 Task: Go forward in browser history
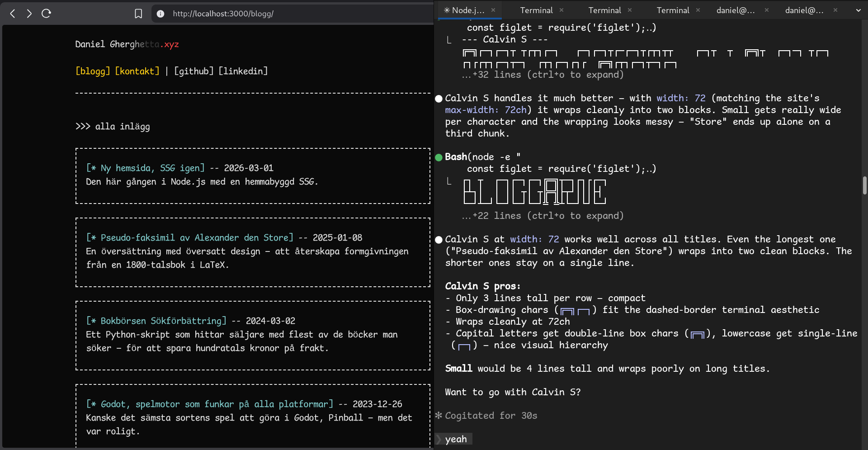point(29,14)
